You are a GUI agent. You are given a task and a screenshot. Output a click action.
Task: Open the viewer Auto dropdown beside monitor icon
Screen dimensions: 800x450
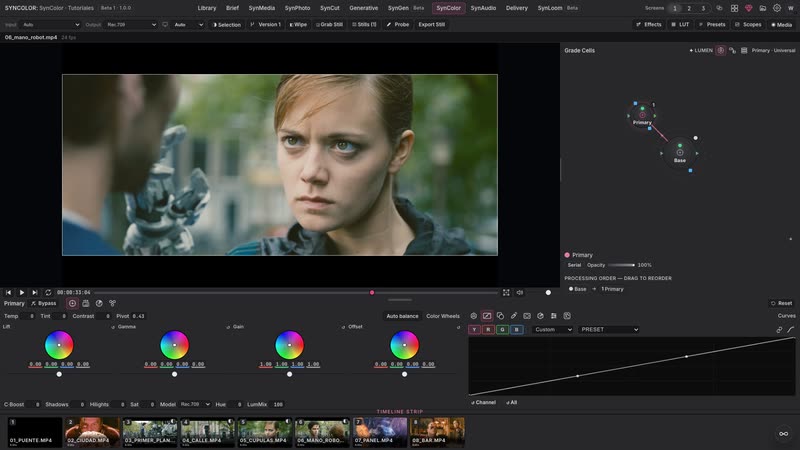[x=188, y=24]
